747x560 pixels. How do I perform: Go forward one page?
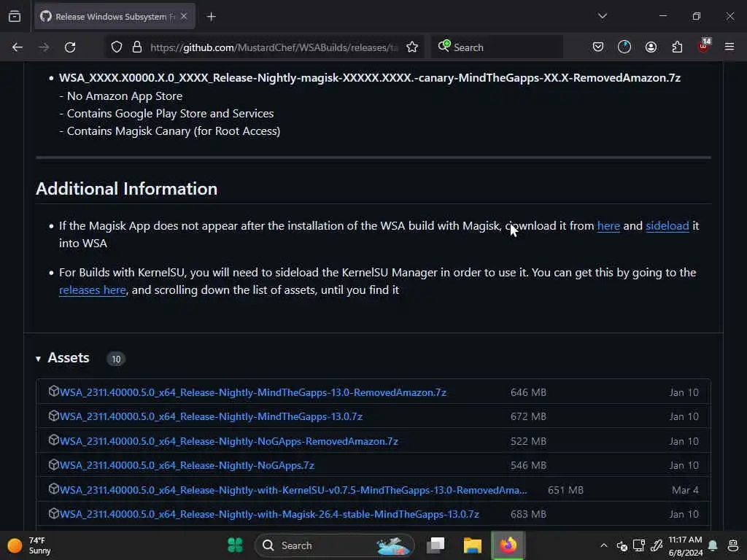coord(43,47)
